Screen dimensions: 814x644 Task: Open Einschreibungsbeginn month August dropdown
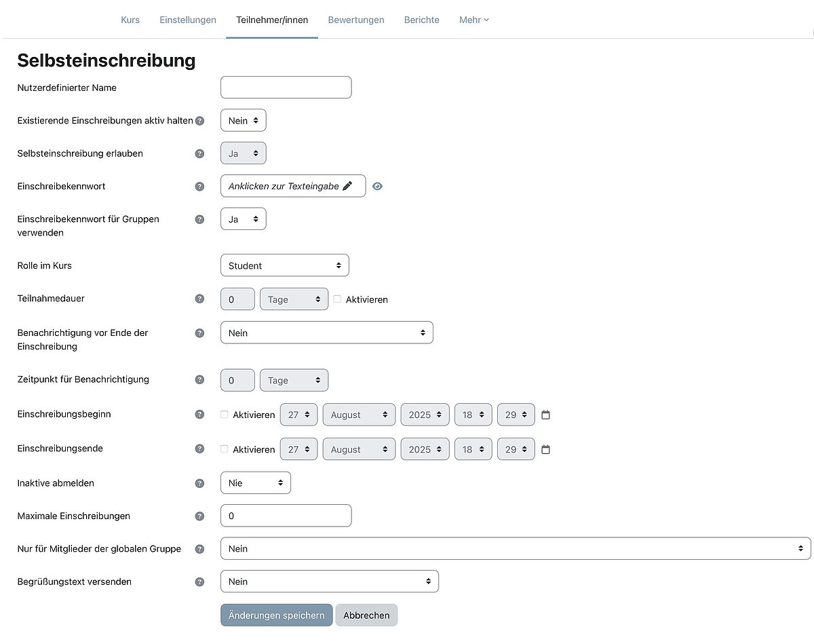point(359,415)
